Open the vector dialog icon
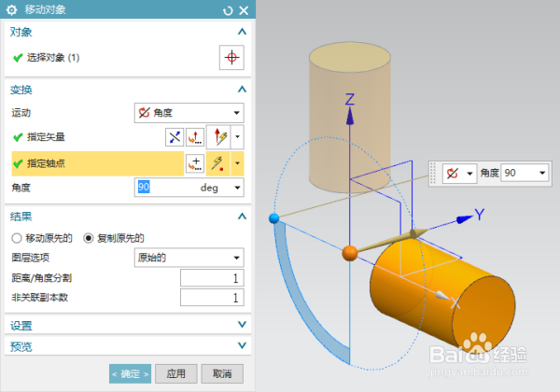 [x=195, y=137]
